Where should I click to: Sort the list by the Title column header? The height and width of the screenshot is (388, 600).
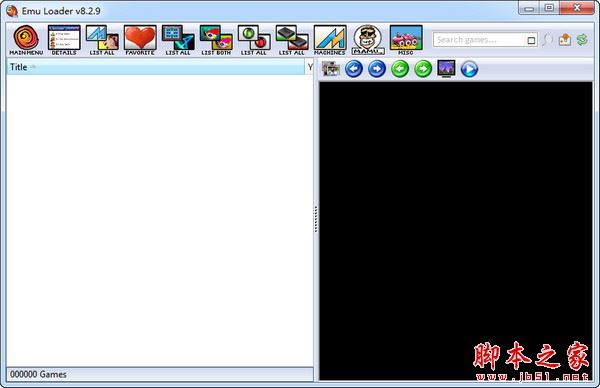tap(155, 67)
